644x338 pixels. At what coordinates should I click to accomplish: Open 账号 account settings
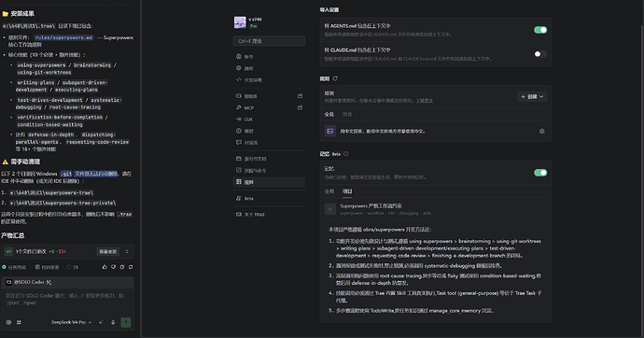pos(269,57)
